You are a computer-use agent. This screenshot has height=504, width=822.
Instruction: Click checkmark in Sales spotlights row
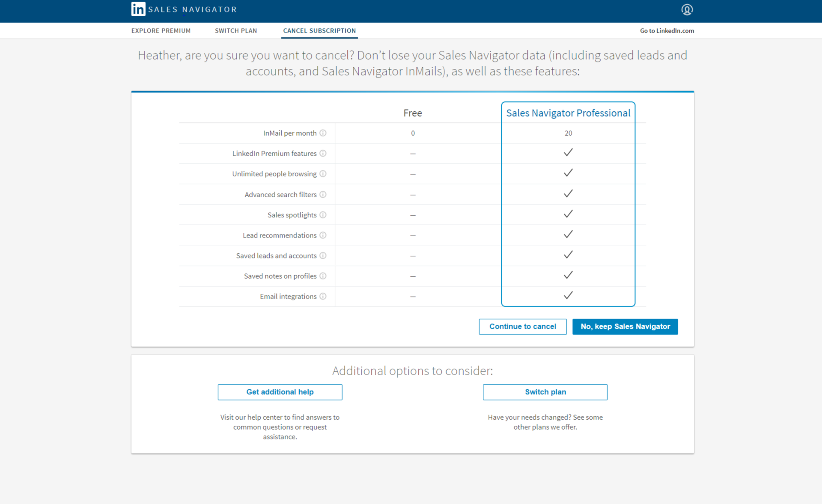point(568,214)
